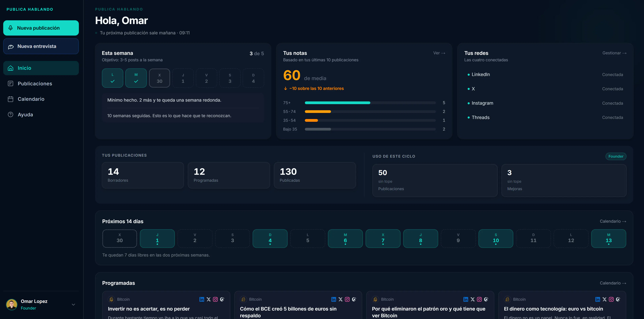This screenshot has height=319, width=644.
Task: Select completed Monday (L) in Esta semana
Action: coord(112,78)
